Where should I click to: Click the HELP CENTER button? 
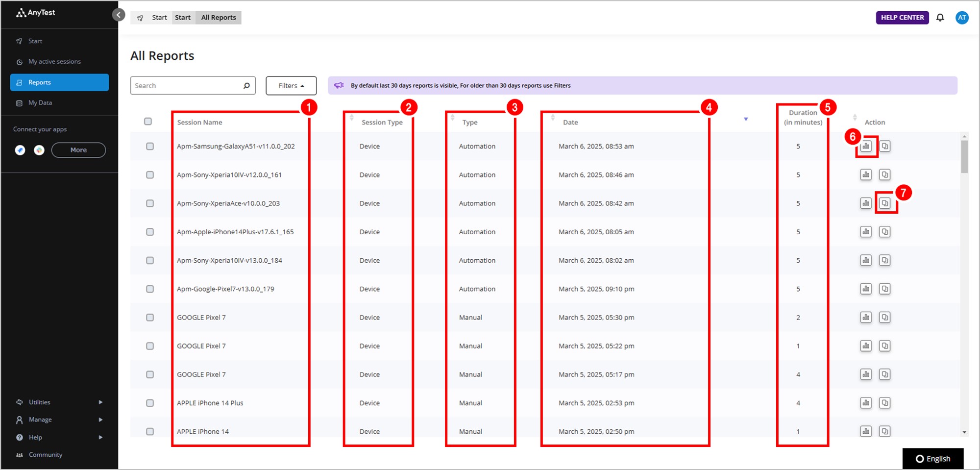902,18
